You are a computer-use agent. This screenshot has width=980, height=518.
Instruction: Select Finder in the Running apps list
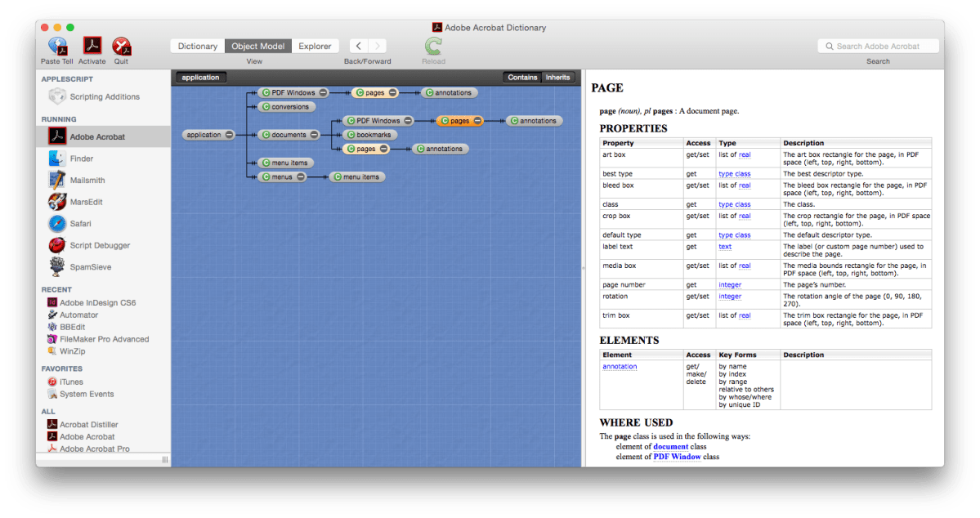click(74, 159)
